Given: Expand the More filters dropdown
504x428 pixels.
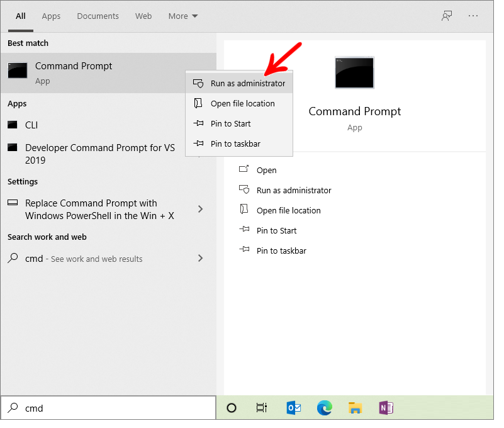Looking at the screenshot, I should 183,16.
